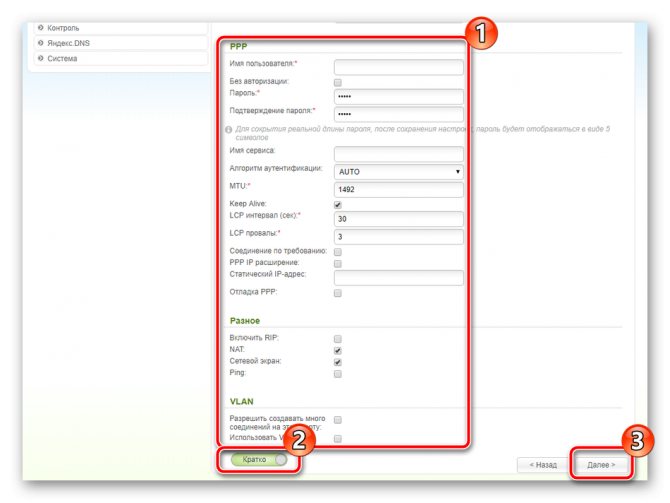Click the Назад button

coord(543,465)
